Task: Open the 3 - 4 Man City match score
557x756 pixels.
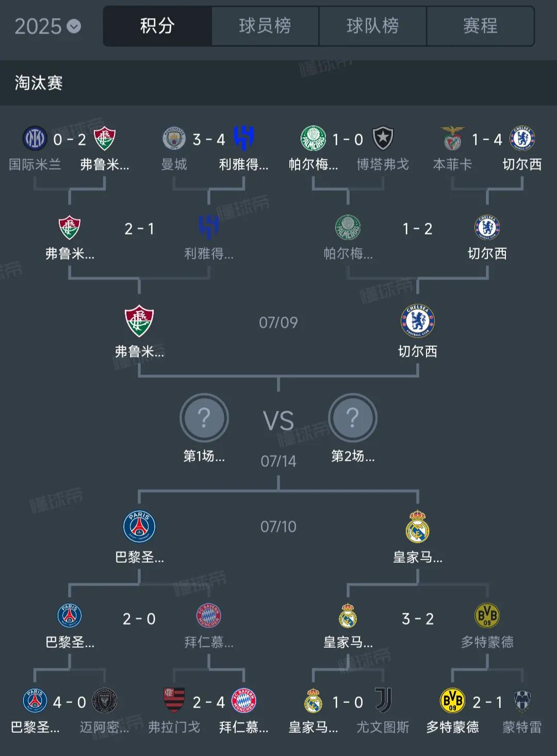Action: tap(209, 139)
